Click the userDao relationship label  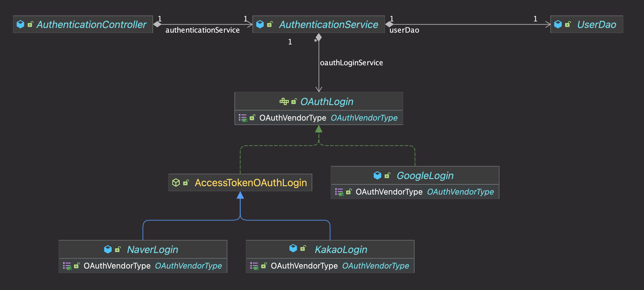[404, 30]
